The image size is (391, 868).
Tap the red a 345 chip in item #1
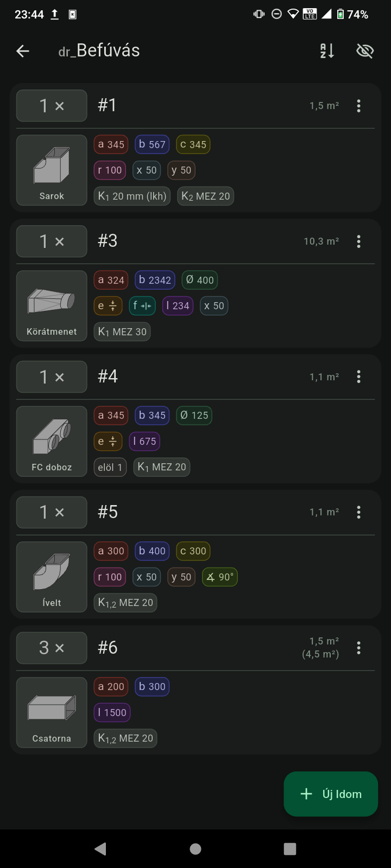coord(111,144)
